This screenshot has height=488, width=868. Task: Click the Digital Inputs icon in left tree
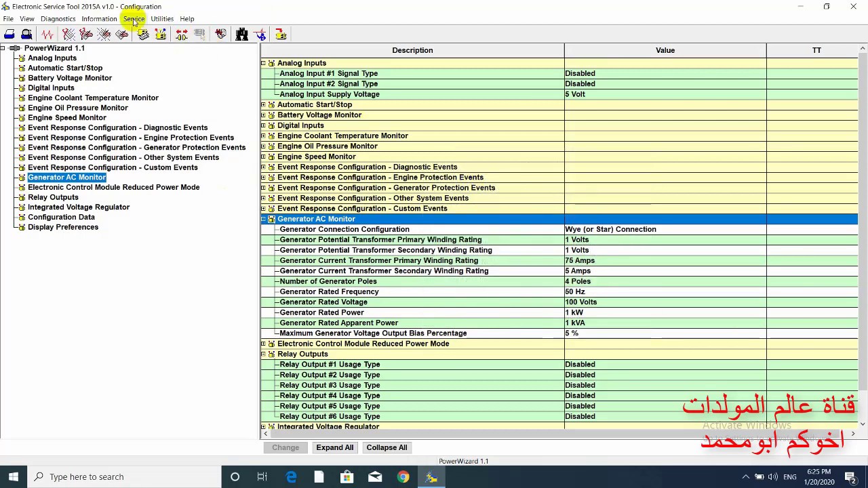[22, 88]
